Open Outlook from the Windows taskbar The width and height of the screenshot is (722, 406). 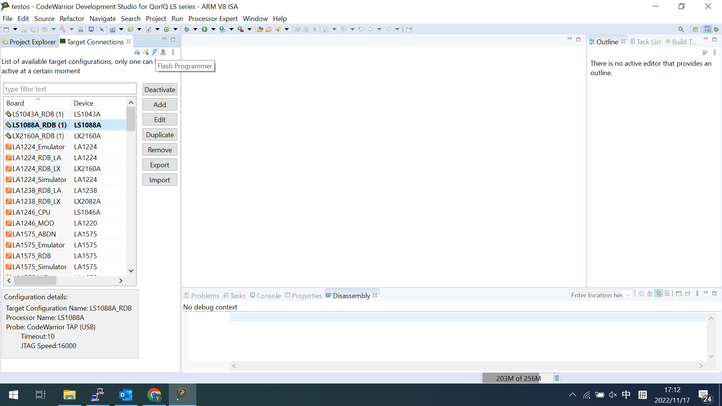coord(126,394)
